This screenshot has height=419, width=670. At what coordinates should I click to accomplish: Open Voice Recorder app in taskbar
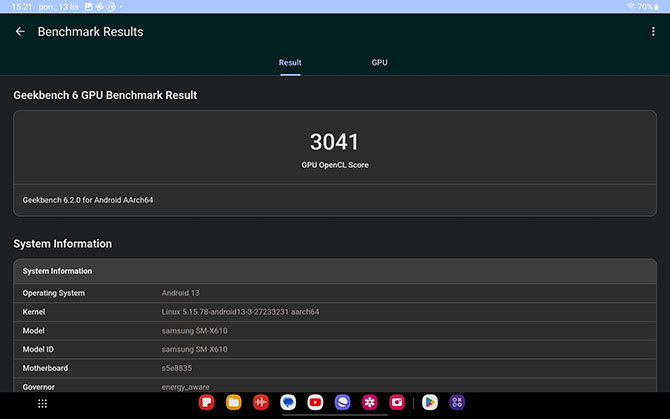tap(261, 402)
